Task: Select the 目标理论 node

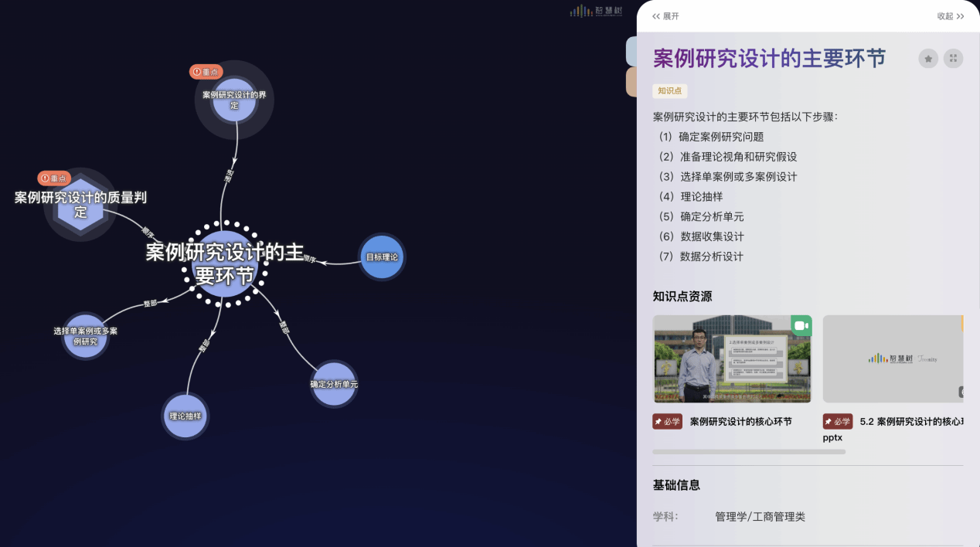Action: point(382,257)
